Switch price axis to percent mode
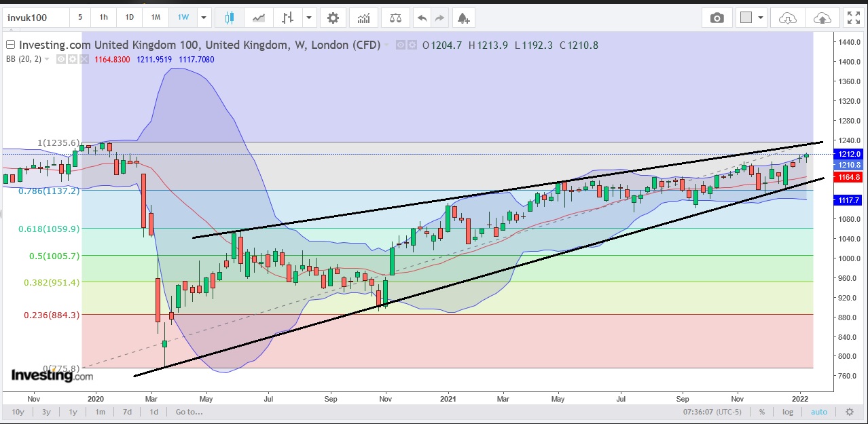Screen dimensions: 868x424 click(761, 412)
